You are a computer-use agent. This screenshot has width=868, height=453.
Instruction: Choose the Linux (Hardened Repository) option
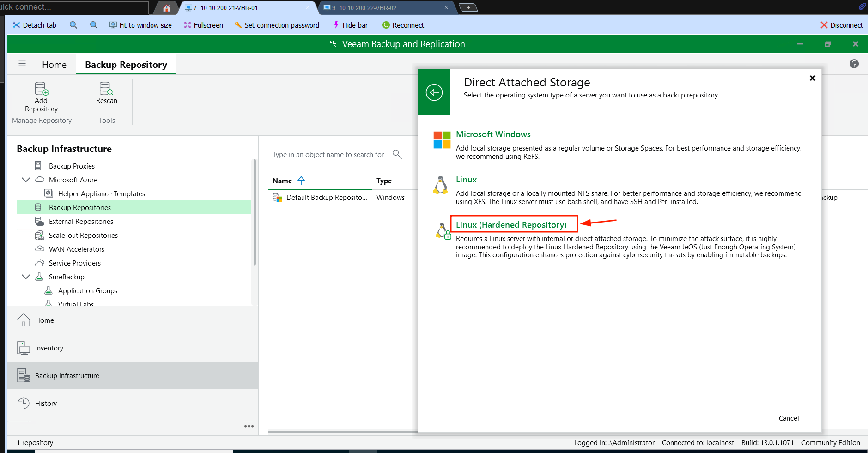511,225
